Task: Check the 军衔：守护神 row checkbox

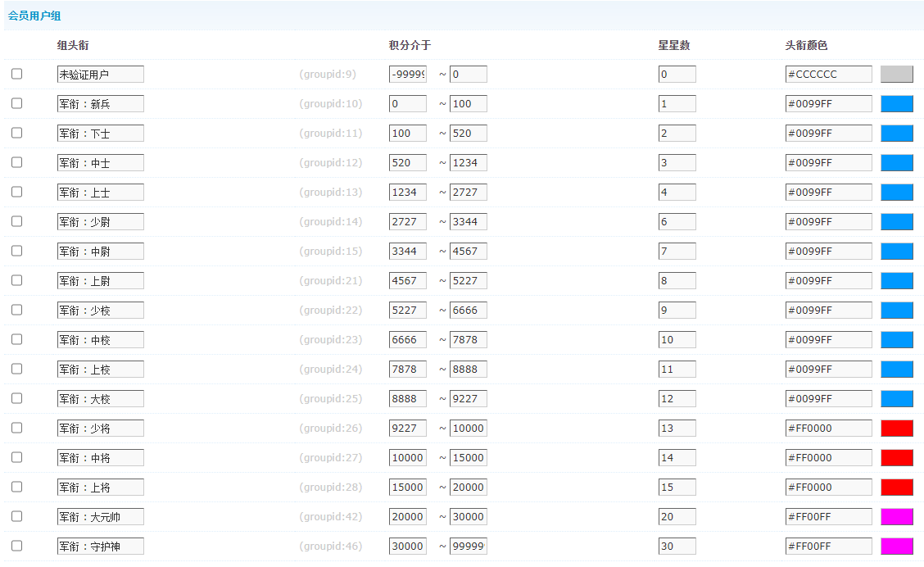Action: point(17,546)
